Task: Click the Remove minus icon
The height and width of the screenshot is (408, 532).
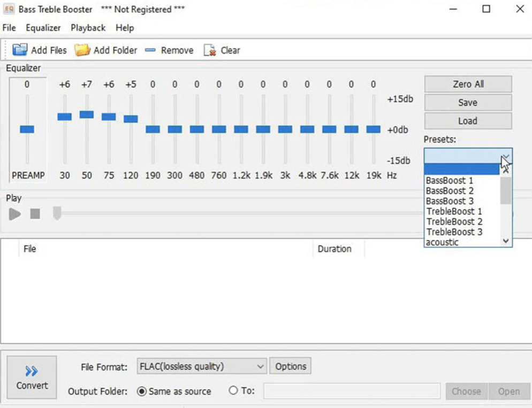Action: pos(150,50)
